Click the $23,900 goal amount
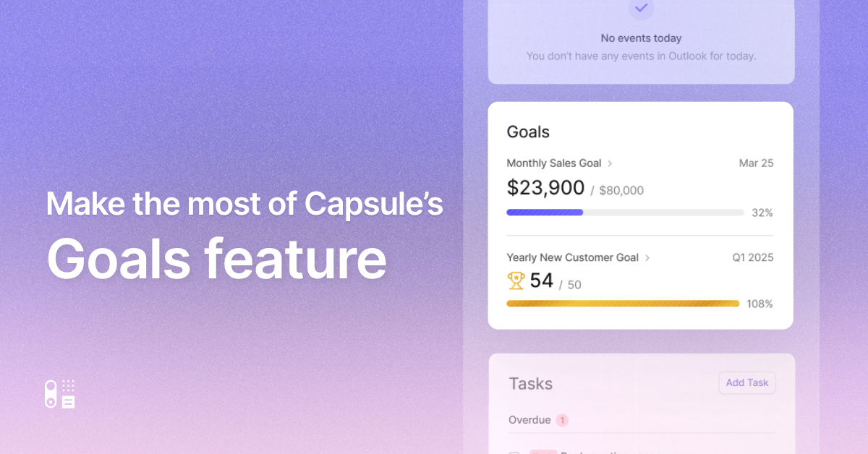Image resolution: width=868 pixels, height=454 pixels. pos(545,188)
